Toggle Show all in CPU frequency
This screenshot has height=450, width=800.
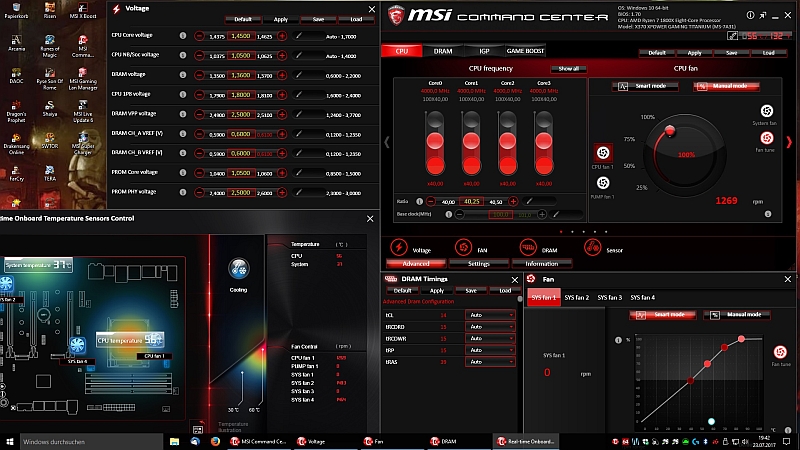point(568,69)
